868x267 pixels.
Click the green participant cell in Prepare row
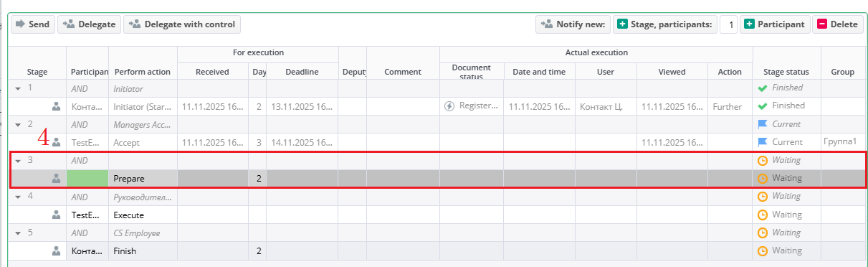(x=87, y=179)
